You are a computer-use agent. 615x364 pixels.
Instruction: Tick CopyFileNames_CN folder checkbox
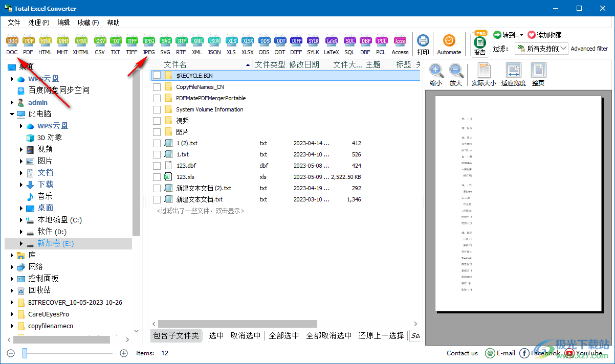tap(157, 87)
